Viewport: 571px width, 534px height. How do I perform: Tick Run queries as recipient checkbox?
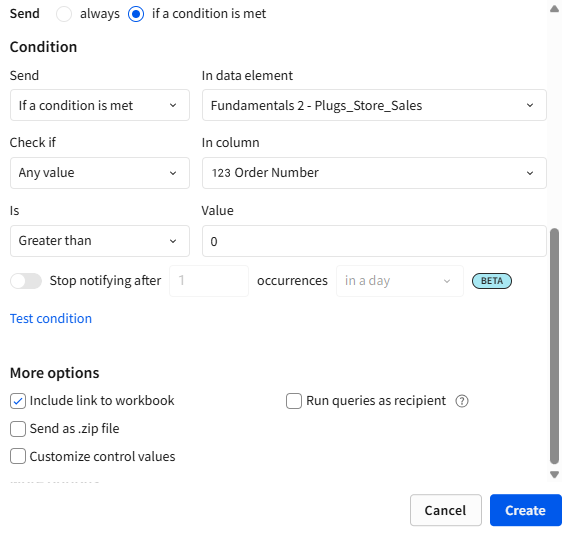[294, 401]
